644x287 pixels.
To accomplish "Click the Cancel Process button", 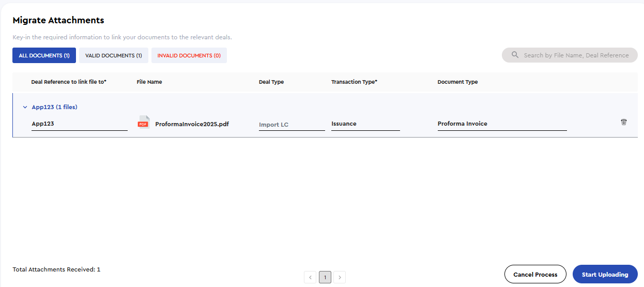I will coord(535,275).
